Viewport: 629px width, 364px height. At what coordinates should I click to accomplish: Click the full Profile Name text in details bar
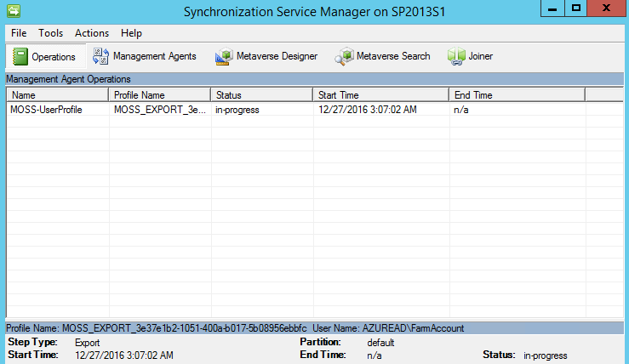[157, 328]
